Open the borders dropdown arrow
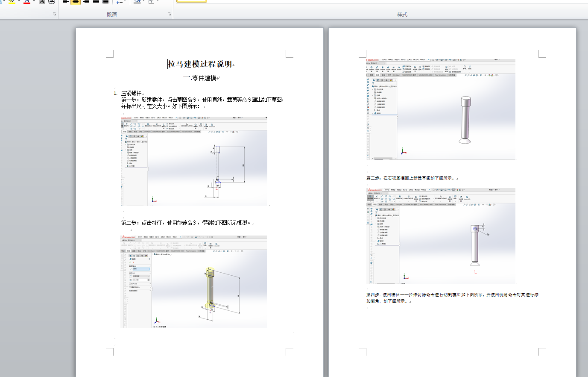The width and height of the screenshot is (588, 377). tap(158, 2)
